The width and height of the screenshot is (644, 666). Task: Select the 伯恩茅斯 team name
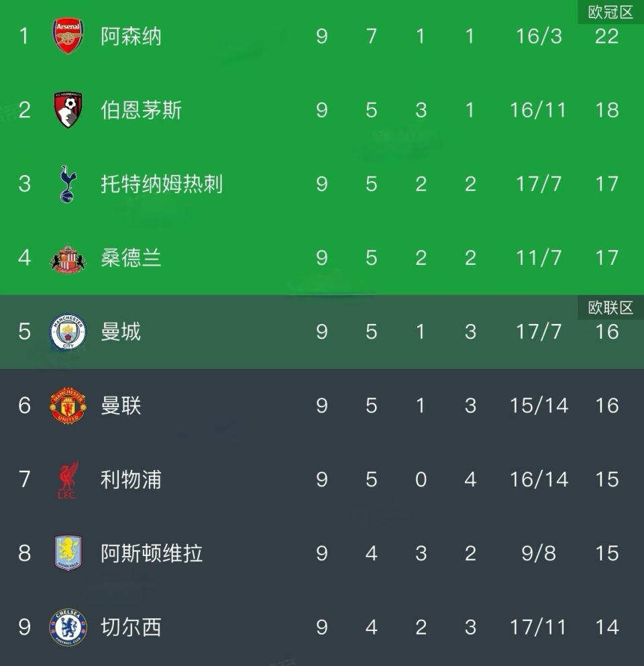[x=141, y=110]
